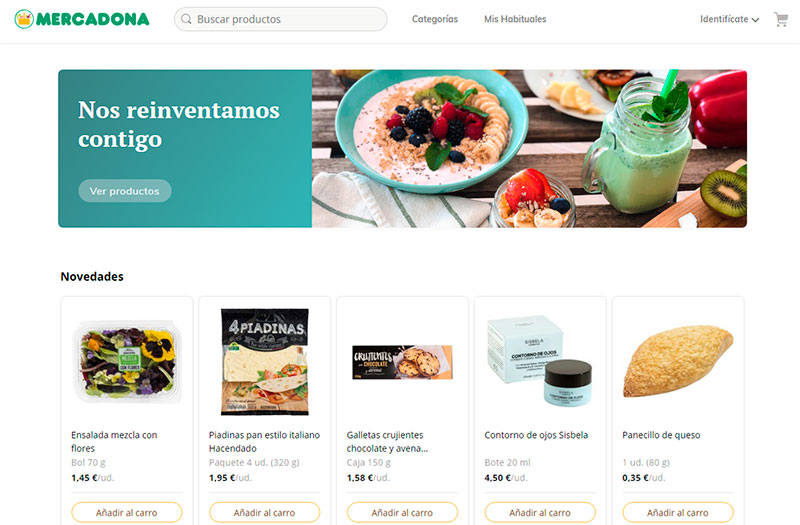Open the Categorías menu
Image resolution: width=800 pixels, height=525 pixels.
coord(435,19)
